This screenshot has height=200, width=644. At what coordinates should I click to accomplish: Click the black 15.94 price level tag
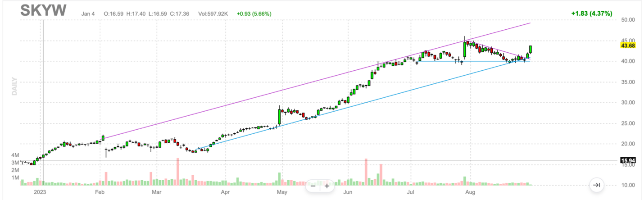click(x=627, y=160)
